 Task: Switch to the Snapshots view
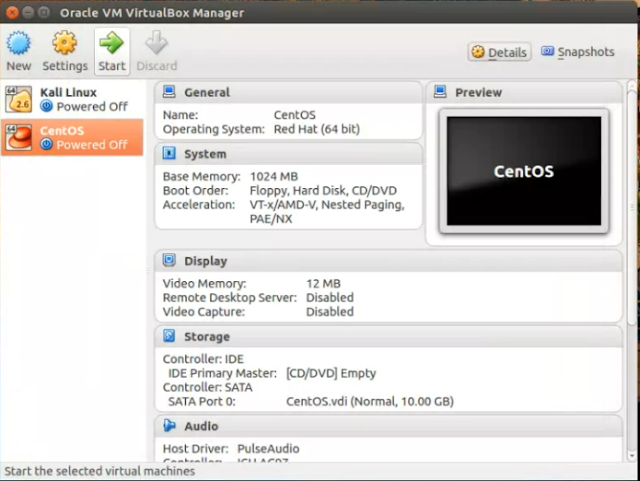pos(578,52)
